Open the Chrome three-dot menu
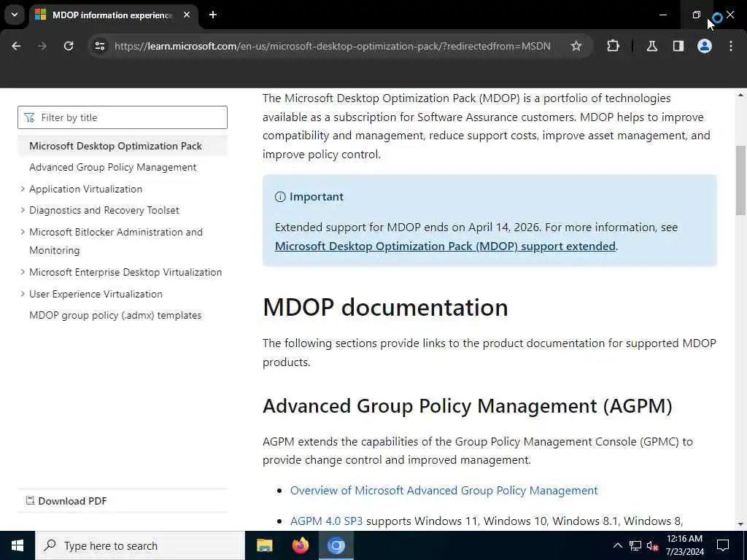 coord(731,46)
